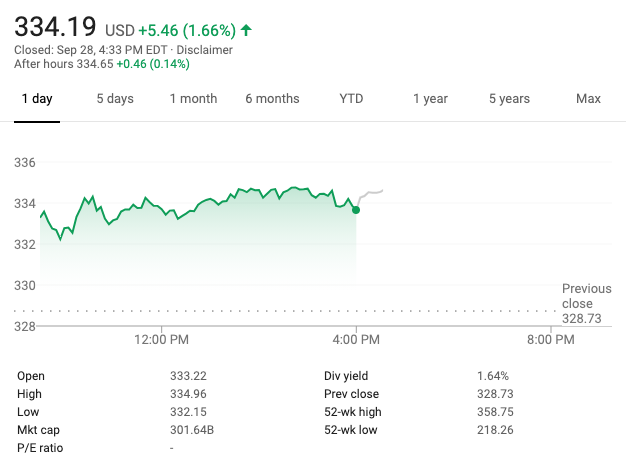The image size is (626, 463).
Task: Click the green closing price dot
Action: [356, 209]
